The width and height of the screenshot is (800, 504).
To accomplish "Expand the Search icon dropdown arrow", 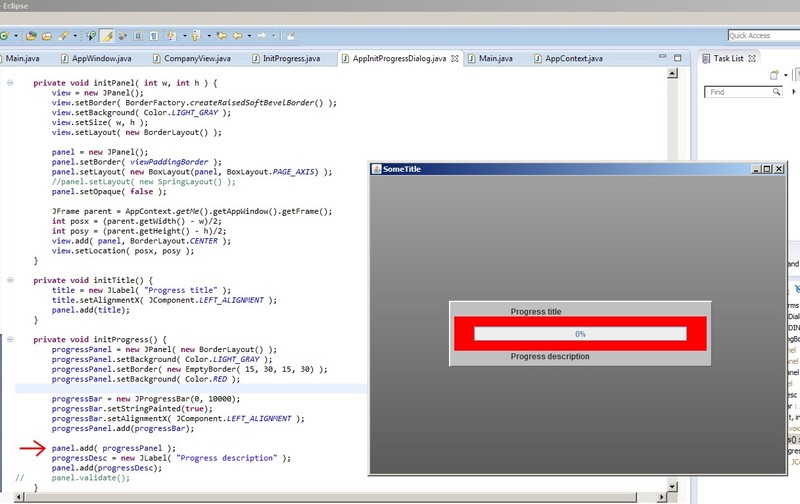I will (75, 36).
